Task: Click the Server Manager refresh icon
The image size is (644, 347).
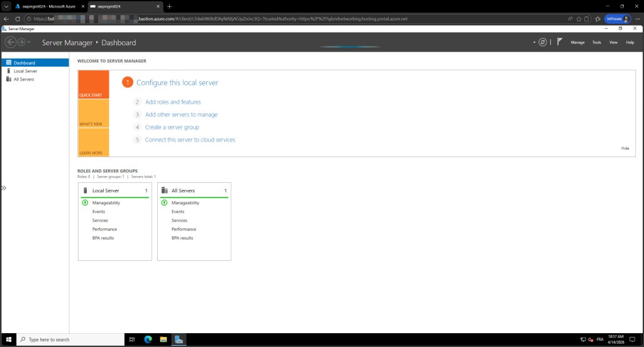Action: (x=543, y=42)
